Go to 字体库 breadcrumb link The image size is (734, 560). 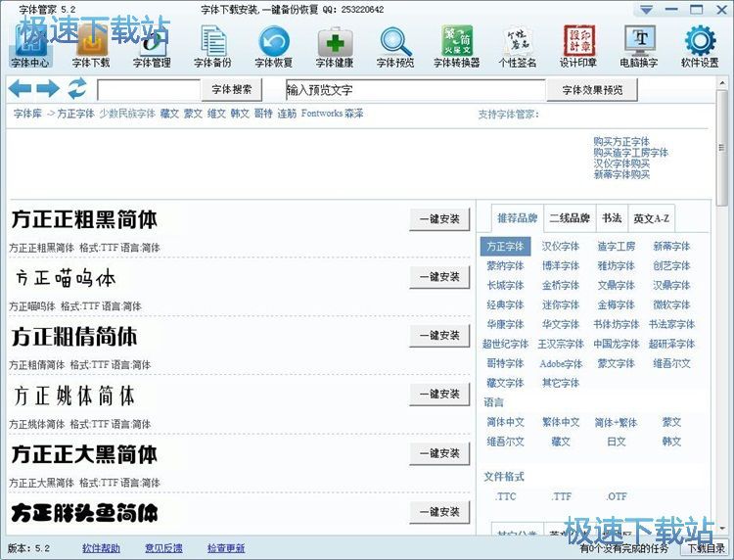pyautogui.click(x=27, y=114)
